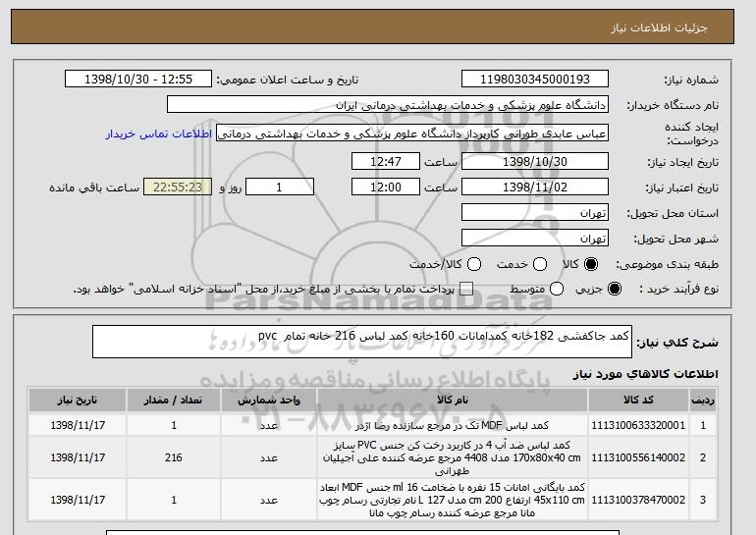
Task: Click the ردیف column header
Action: coord(703,401)
